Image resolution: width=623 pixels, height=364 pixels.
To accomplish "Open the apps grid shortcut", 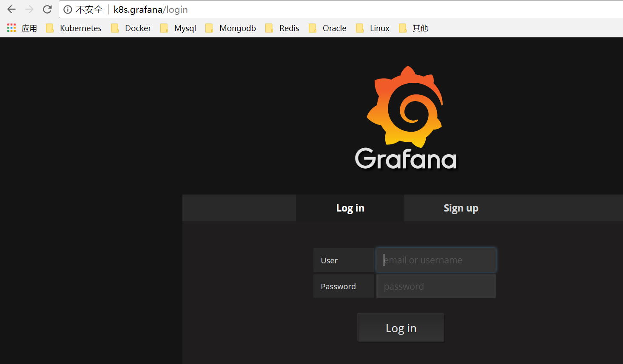I will pos(11,28).
